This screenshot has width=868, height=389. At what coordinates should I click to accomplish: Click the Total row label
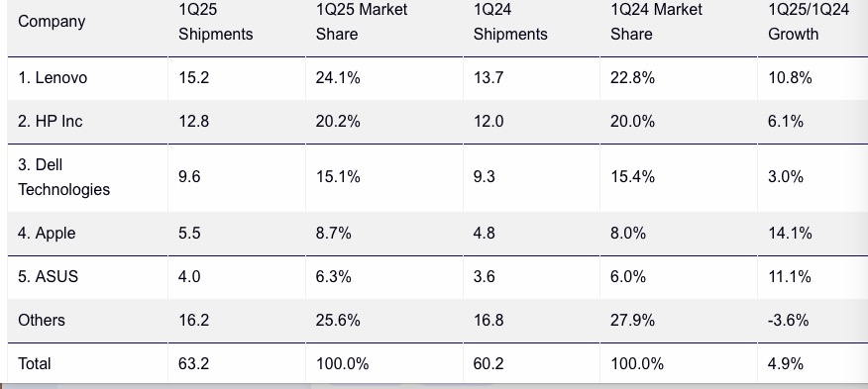point(35,363)
